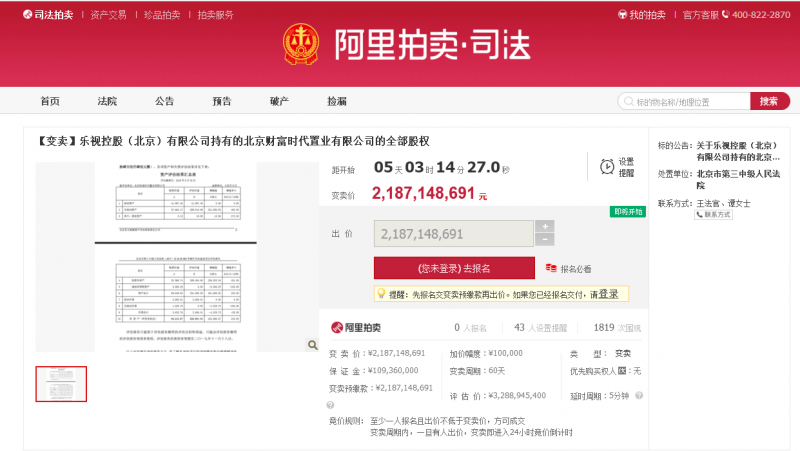Go to the 捡漏 tab
Screen dimensions: 800x451
point(337,101)
